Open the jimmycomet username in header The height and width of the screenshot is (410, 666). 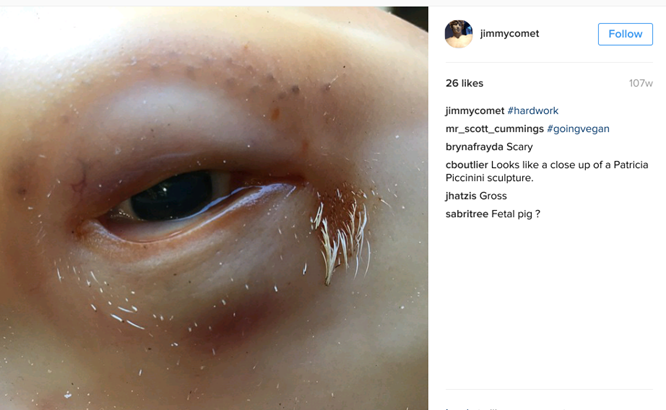point(509,34)
